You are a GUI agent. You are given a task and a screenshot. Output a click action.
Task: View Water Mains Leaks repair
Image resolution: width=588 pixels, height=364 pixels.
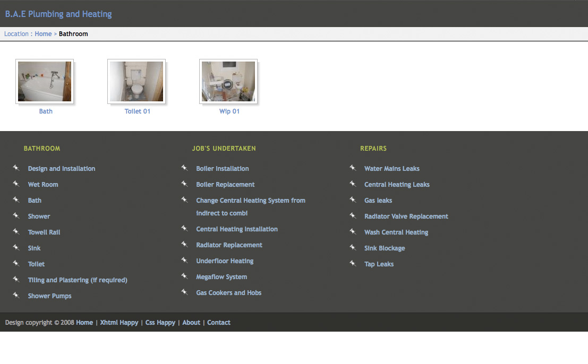[392, 169]
